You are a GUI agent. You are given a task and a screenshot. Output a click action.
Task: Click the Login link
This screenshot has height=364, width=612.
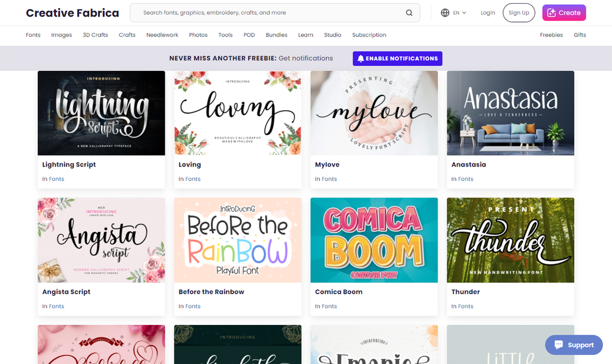488,12
